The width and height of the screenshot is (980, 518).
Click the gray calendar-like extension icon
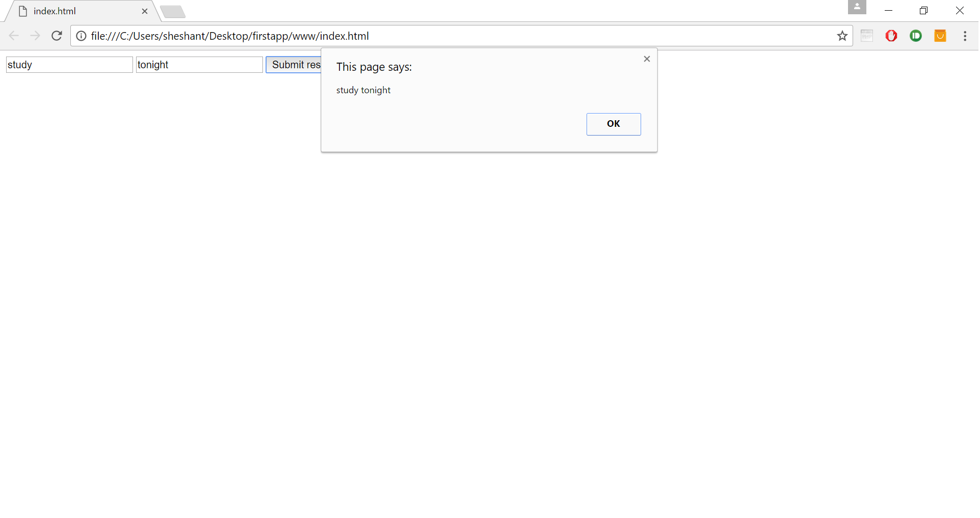click(x=867, y=36)
